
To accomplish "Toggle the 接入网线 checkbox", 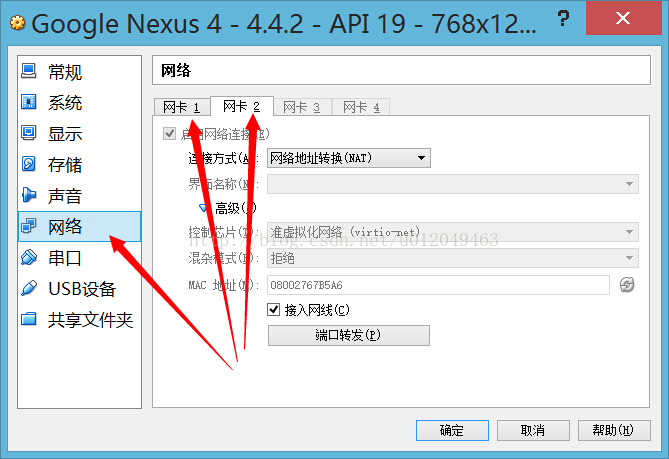I will pos(273,309).
